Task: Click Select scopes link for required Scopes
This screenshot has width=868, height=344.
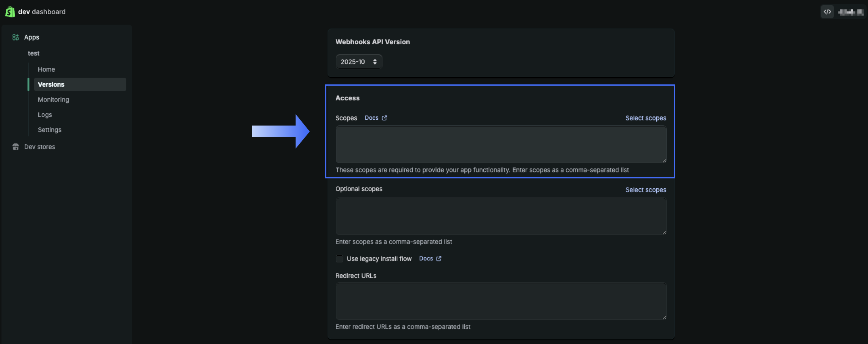Action: click(x=645, y=118)
